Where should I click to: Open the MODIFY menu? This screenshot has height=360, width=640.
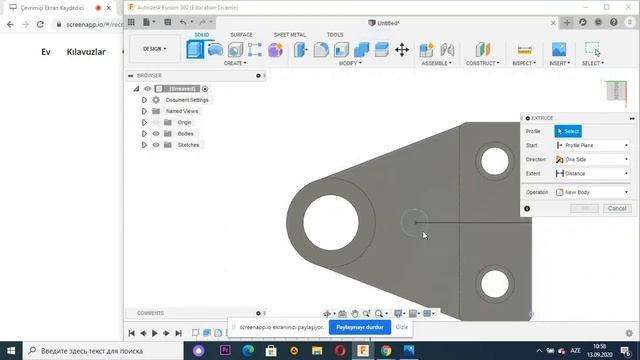[x=350, y=63]
